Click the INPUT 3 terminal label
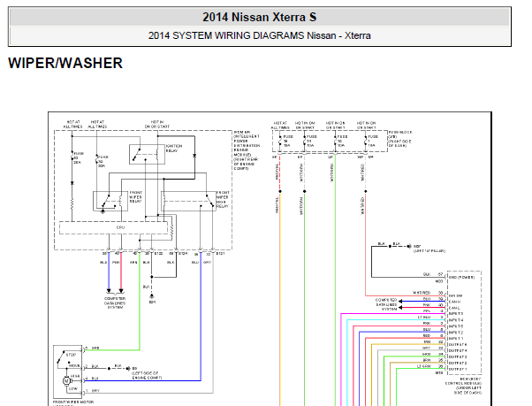The height and width of the screenshot is (406, 532). pos(456,314)
